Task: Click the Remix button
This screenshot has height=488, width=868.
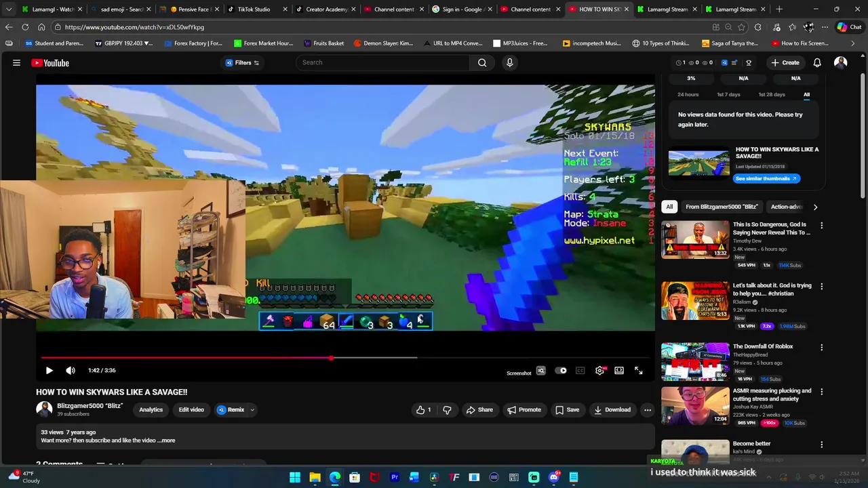Action: (x=231, y=409)
